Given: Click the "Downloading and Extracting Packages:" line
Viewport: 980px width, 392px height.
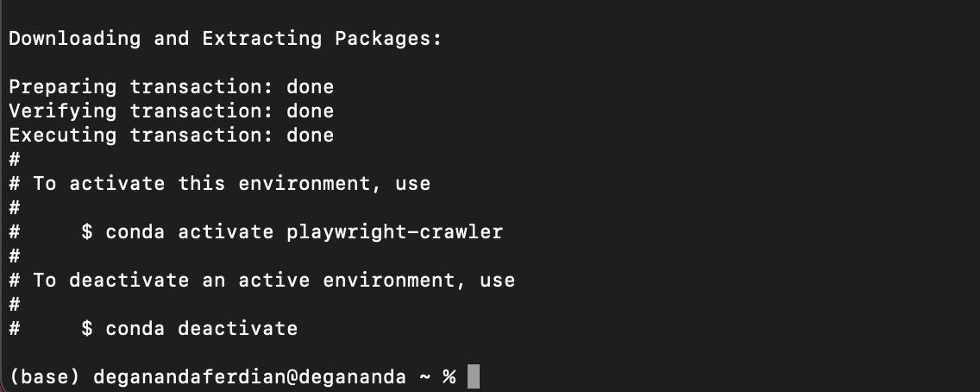Looking at the screenshot, I should pos(225,39).
